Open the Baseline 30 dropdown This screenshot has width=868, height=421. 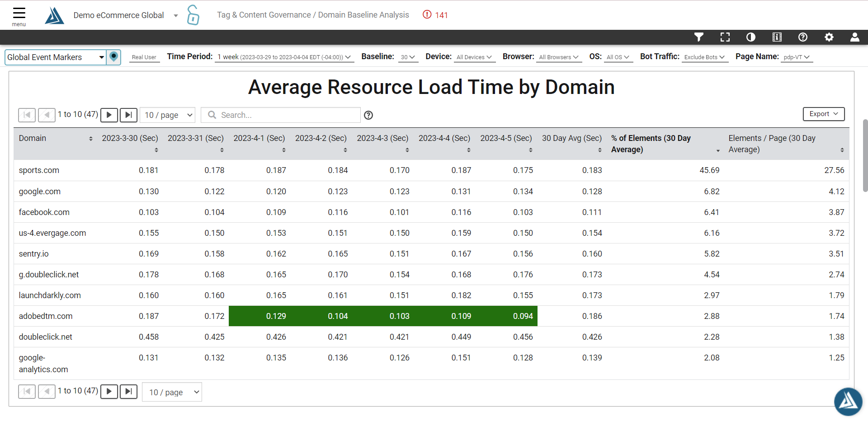(408, 57)
